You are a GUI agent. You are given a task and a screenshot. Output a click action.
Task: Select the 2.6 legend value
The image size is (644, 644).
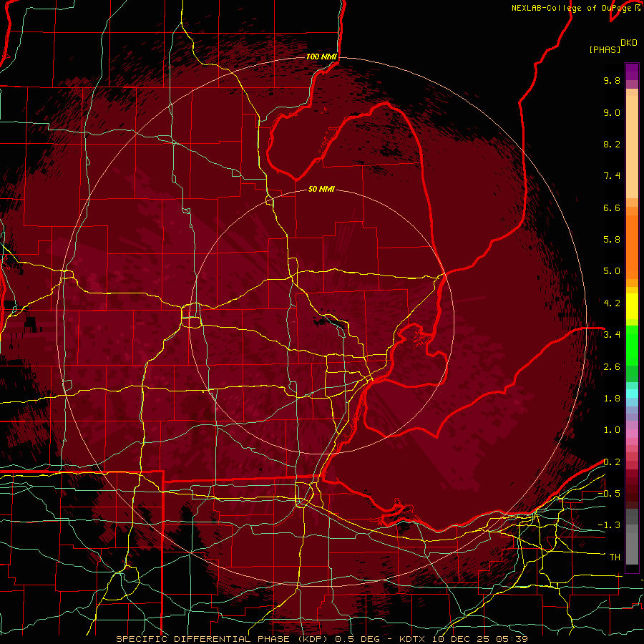(612, 367)
